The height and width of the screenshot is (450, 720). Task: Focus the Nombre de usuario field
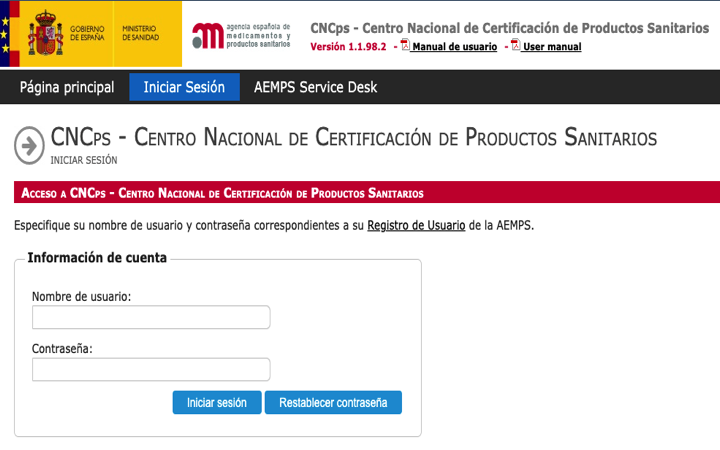point(151,317)
